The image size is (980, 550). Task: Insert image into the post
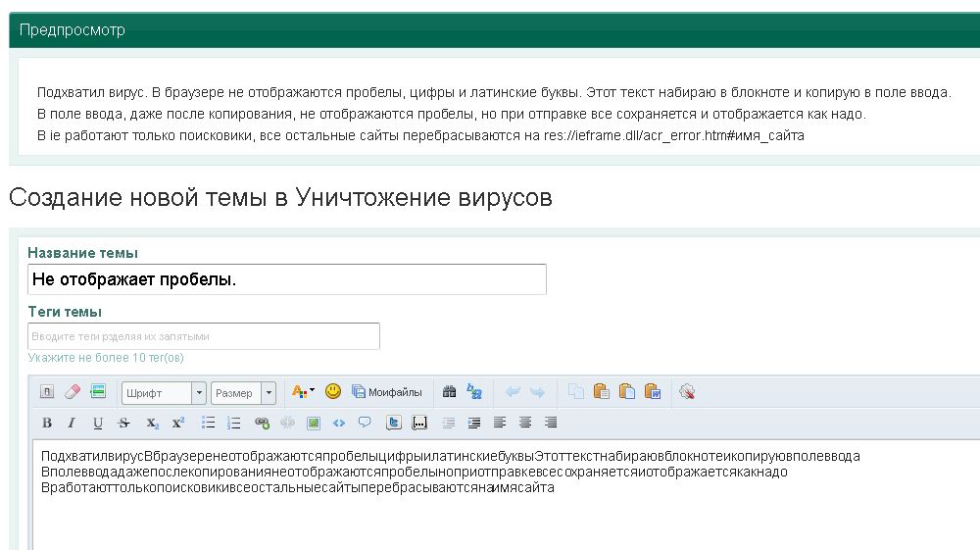pos(314,424)
